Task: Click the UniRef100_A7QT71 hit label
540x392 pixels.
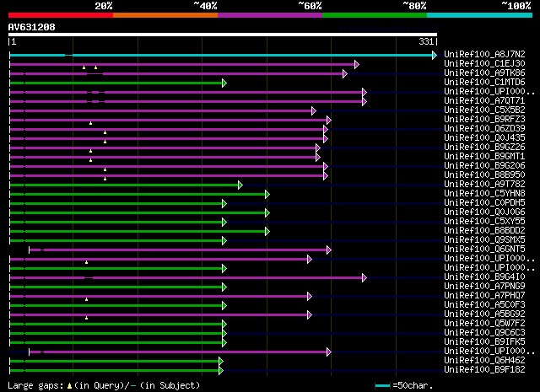Action: click(x=484, y=101)
